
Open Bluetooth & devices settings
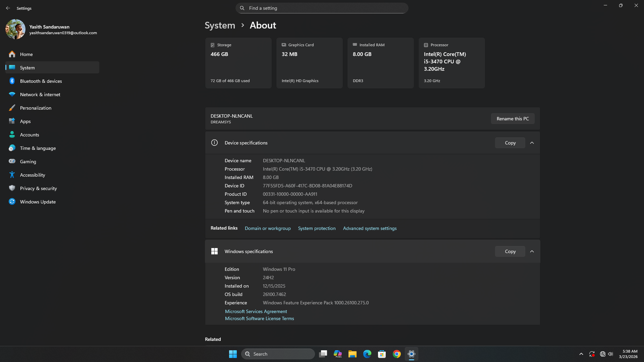click(x=40, y=81)
